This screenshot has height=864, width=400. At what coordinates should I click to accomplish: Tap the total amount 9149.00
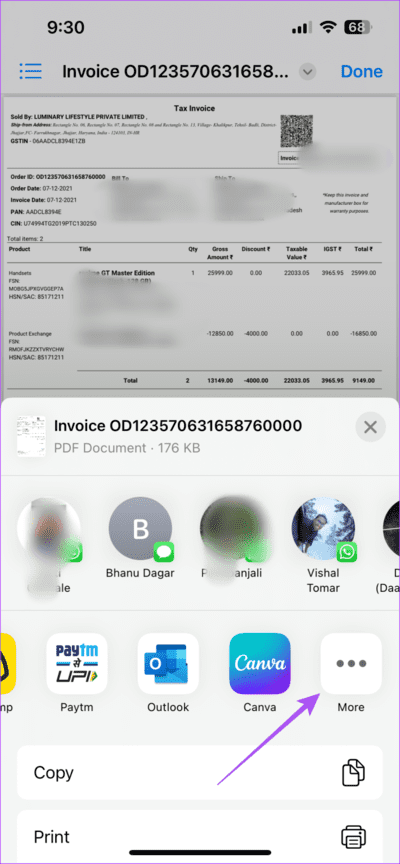(364, 381)
